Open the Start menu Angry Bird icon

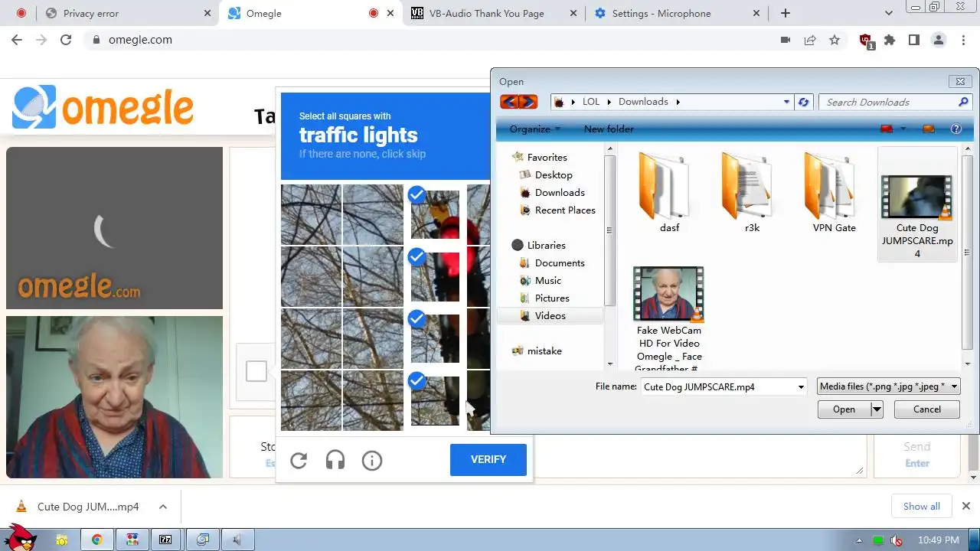coord(21,538)
